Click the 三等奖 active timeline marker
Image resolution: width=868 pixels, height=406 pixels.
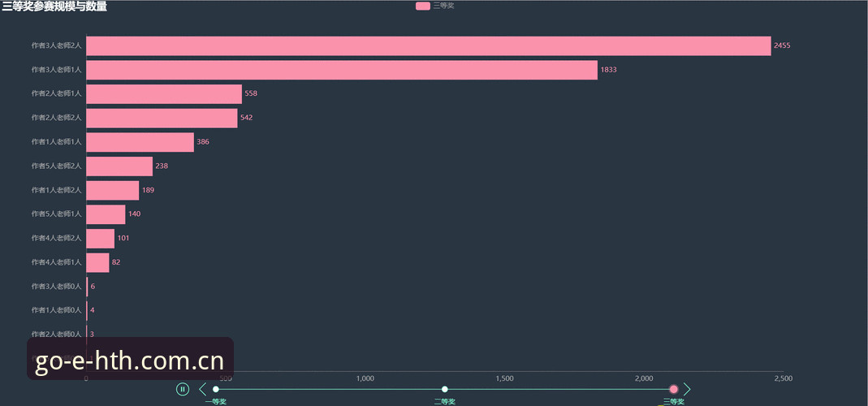674,390
